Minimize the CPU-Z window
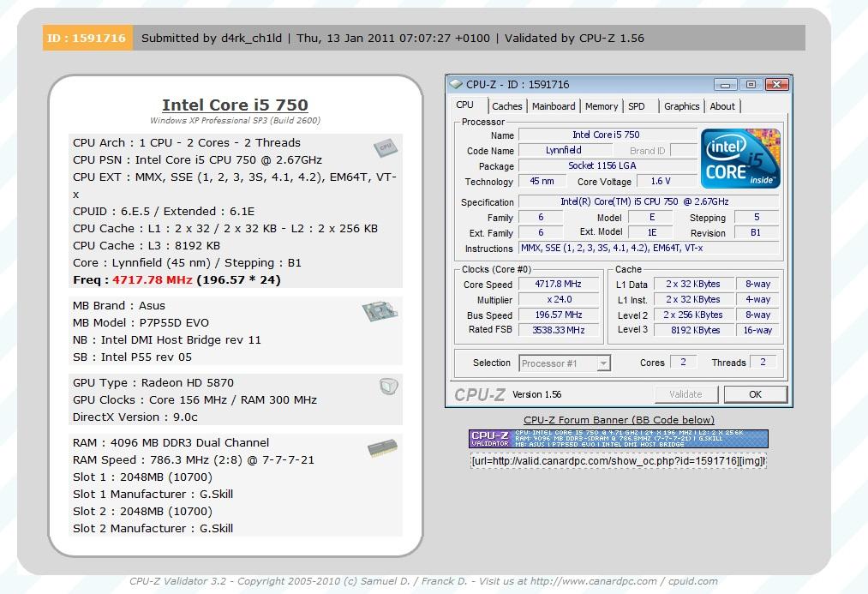Image resolution: width=868 pixels, height=594 pixels. pos(725,85)
